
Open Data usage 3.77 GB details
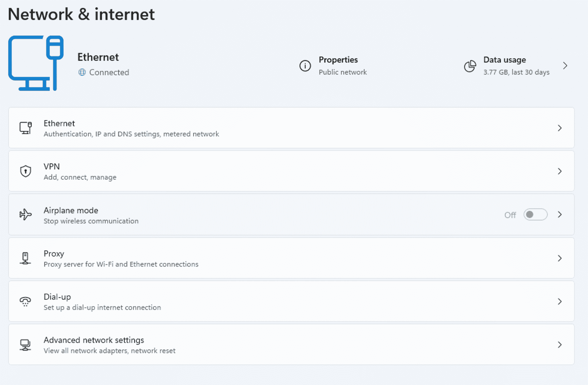tap(516, 66)
